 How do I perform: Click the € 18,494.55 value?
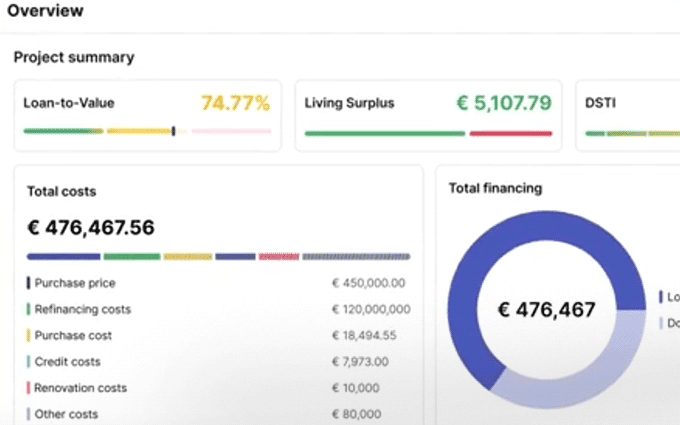(x=364, y=336)
